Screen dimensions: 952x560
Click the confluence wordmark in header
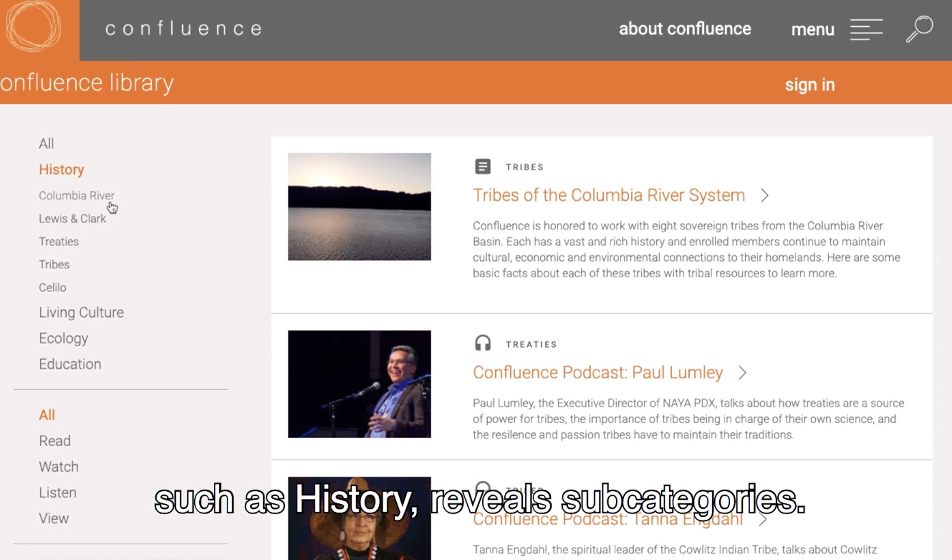[183, 29]
